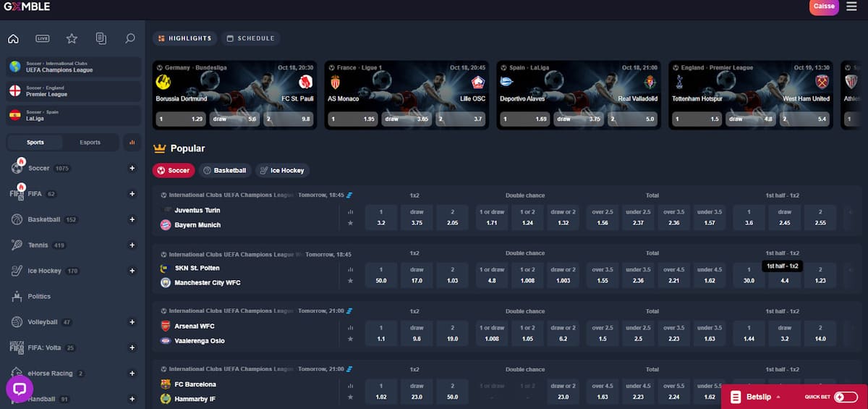The width and height of the screenshot is (868, 409).
Task: Click the home icon in sidebar
Action: pos(13,38)
